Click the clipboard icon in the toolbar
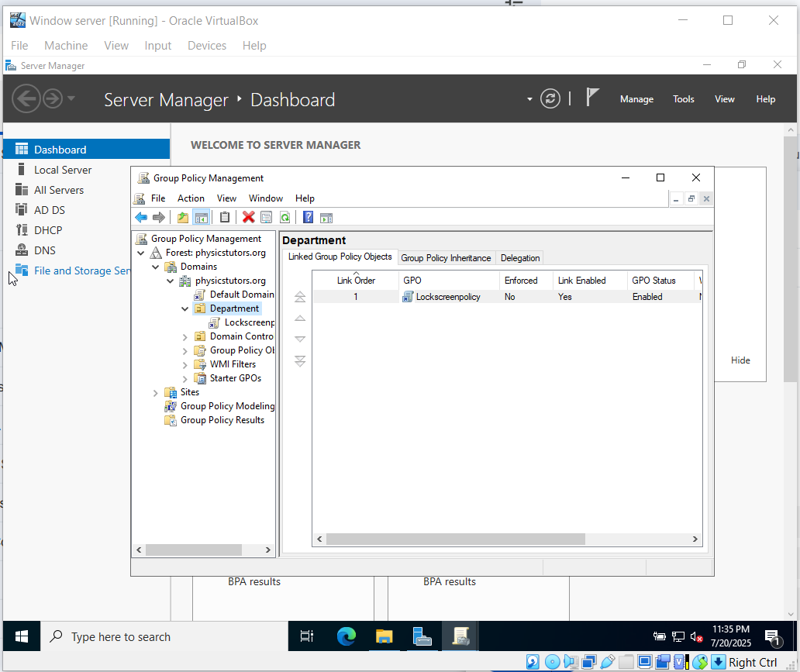Image resolution: width=800 pixels, height=672 pixels. click(x=225, y=217)
